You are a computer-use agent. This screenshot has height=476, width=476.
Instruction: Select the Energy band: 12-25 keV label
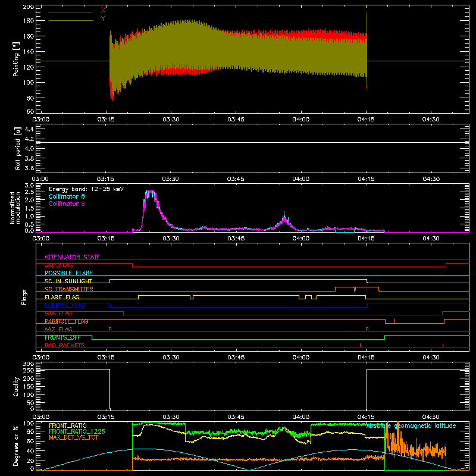pyautogui.click(x=86, y=189)
